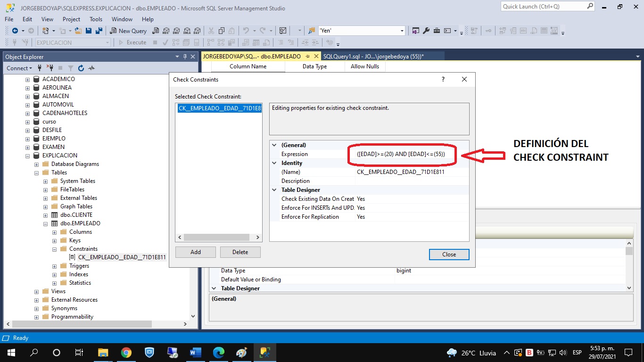Image resolution: width=644 pixels, height=362 pixels.
Task: Open Microsoft Word from the taskbar
Action: pos(195,352)
